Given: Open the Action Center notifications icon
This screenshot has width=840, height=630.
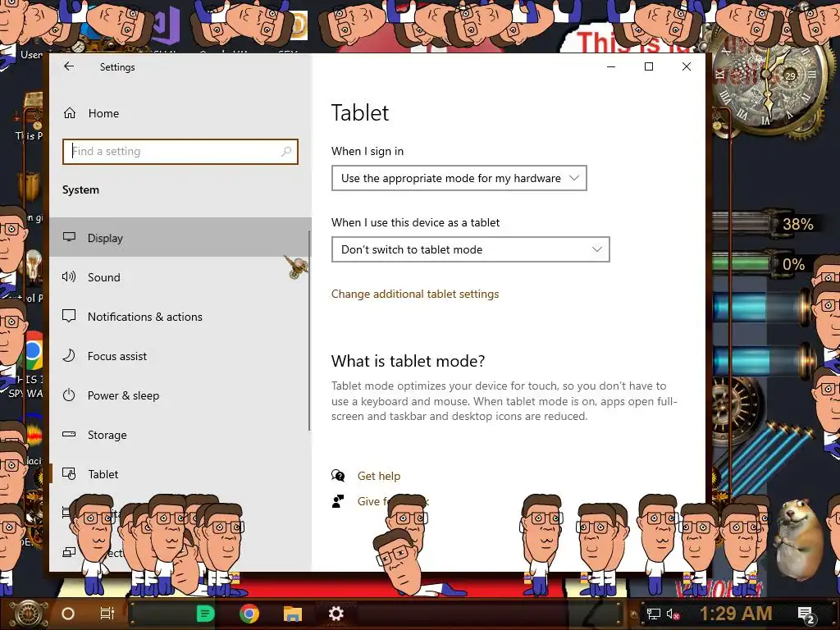Looking at the screenshot, I should point(806,615).
